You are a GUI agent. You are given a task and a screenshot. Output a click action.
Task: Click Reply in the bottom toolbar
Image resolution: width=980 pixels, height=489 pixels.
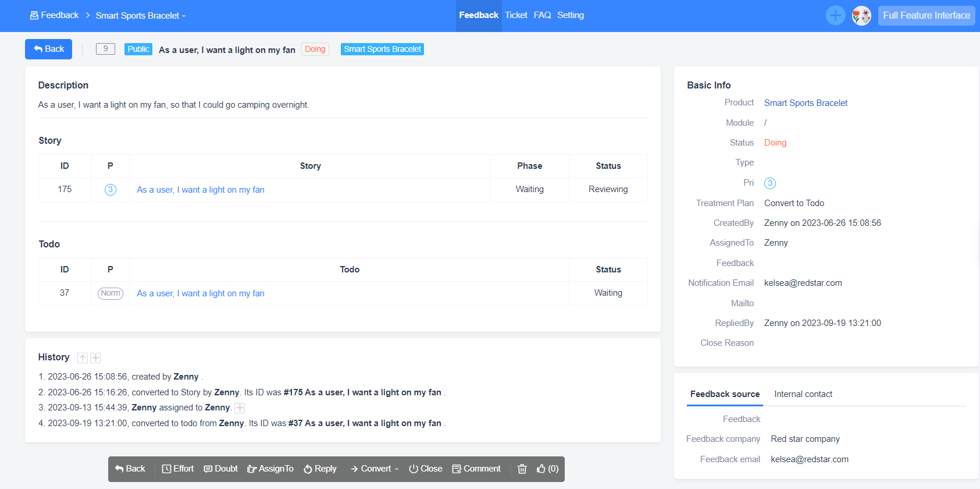tap(320, 469)
